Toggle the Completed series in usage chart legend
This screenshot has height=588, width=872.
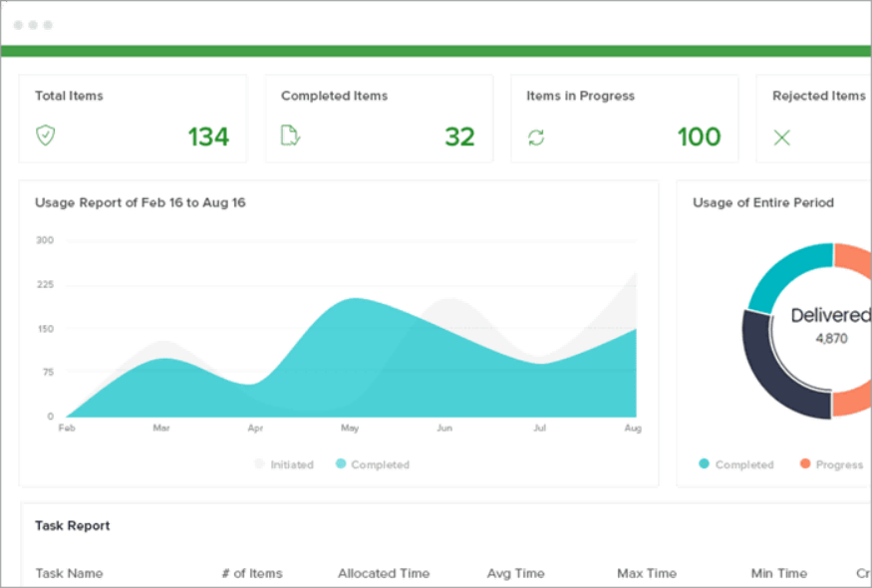[373, 464]
